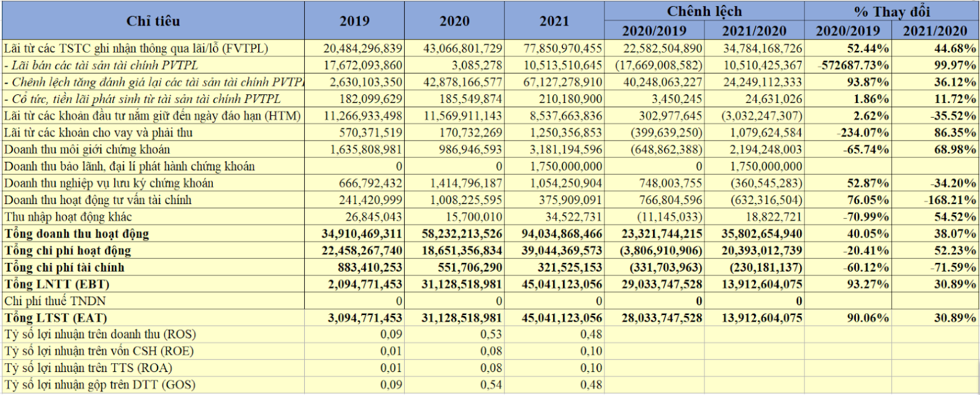Select the 2021 year column header
This screenshot has width=980, height=395.
click(x=554, y=21)
